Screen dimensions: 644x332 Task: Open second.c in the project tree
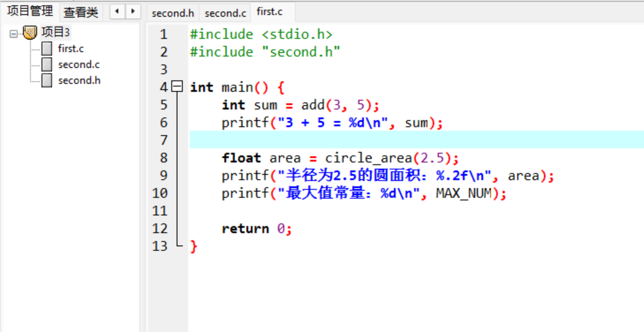click(x=79, y=65)
